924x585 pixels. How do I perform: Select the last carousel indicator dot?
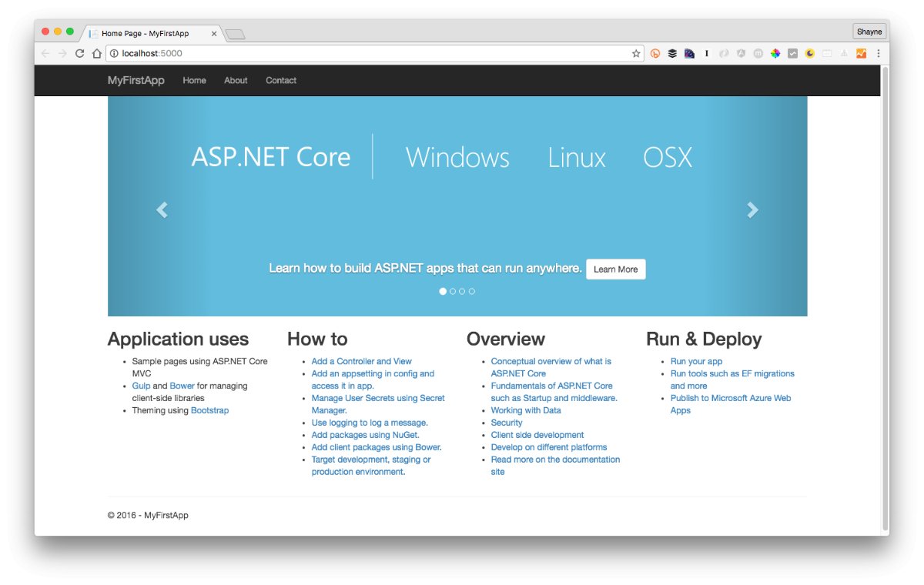coord(472,292)
